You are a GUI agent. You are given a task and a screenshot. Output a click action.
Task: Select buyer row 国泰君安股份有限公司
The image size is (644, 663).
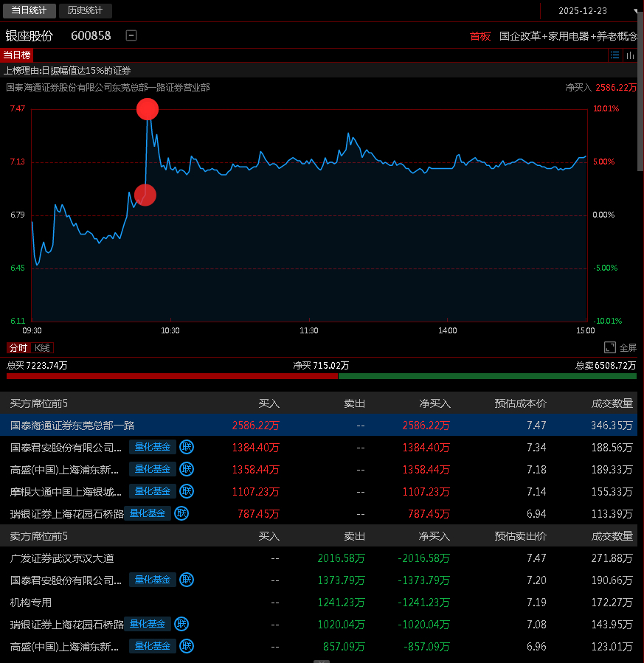pos(319,447)
